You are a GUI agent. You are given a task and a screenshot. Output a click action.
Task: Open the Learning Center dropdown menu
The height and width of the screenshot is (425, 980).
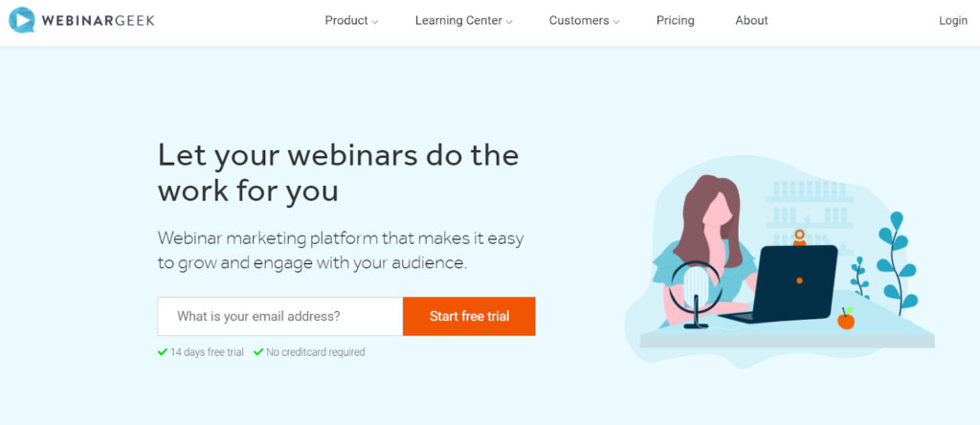coord(464,21)
